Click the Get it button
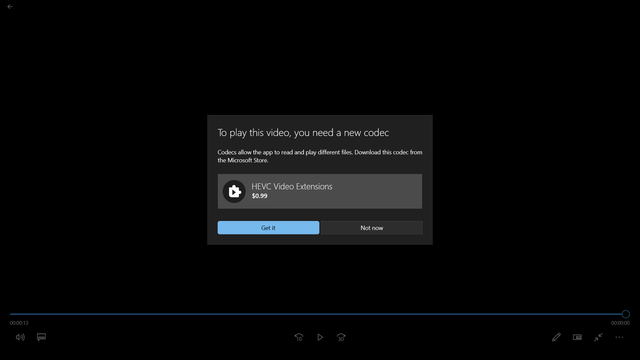The image size is (640, 360). pos(268,228)
